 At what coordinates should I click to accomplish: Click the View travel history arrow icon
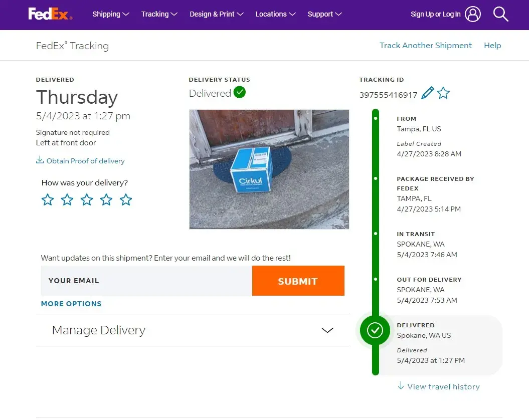point(401,386)
